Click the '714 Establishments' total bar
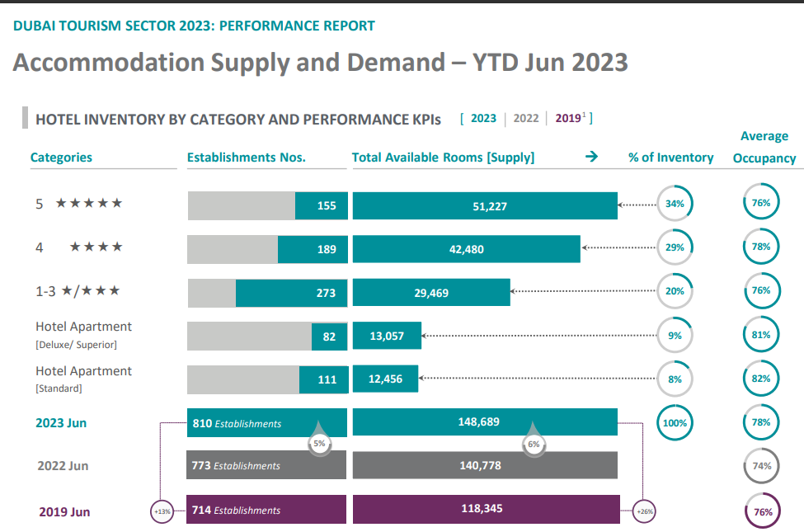The width and height of the screenshot is (804, 532). pos(266,510)
